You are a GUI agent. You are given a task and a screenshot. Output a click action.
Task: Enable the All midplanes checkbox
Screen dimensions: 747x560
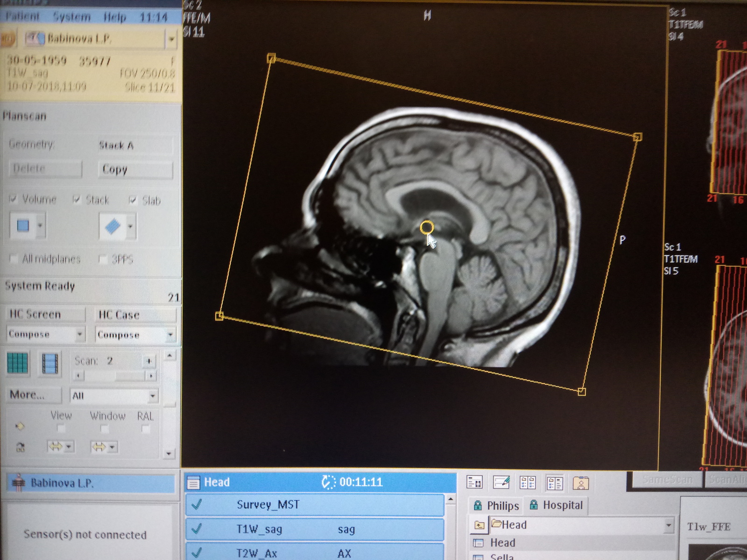point(14,259)
